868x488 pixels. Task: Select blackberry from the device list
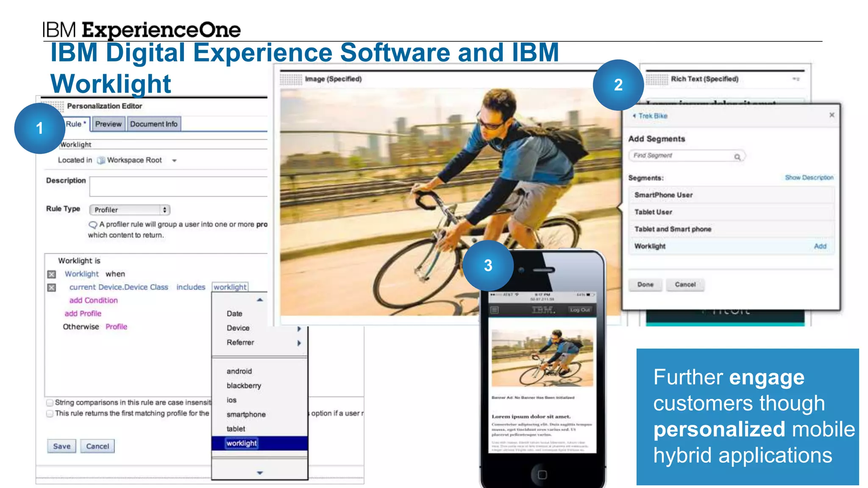[244, 386]
